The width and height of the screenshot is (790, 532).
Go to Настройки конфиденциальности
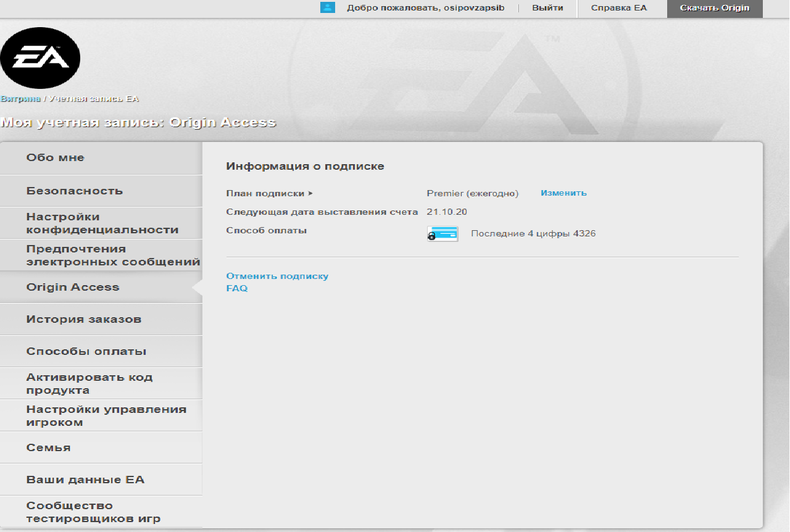102,223
